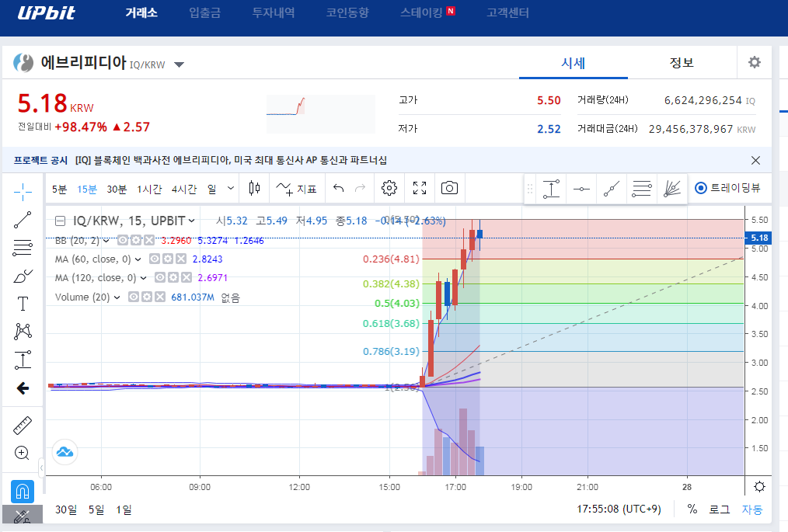
Task: Select horizontal line tool in floating toolbar
Action: click(581, 189)
